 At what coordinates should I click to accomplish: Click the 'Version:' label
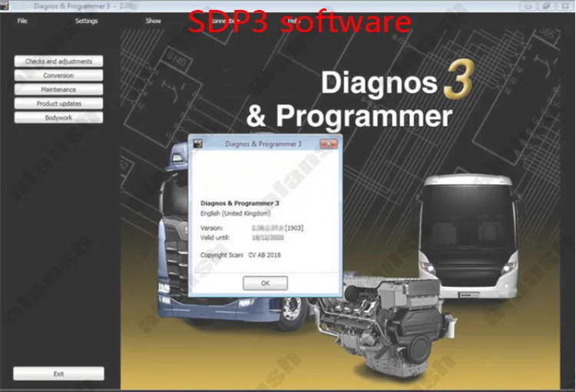(212, 228)
